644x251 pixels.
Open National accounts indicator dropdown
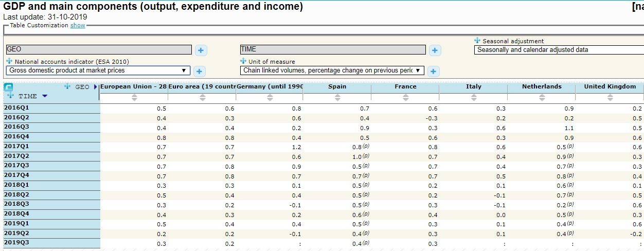98,70
